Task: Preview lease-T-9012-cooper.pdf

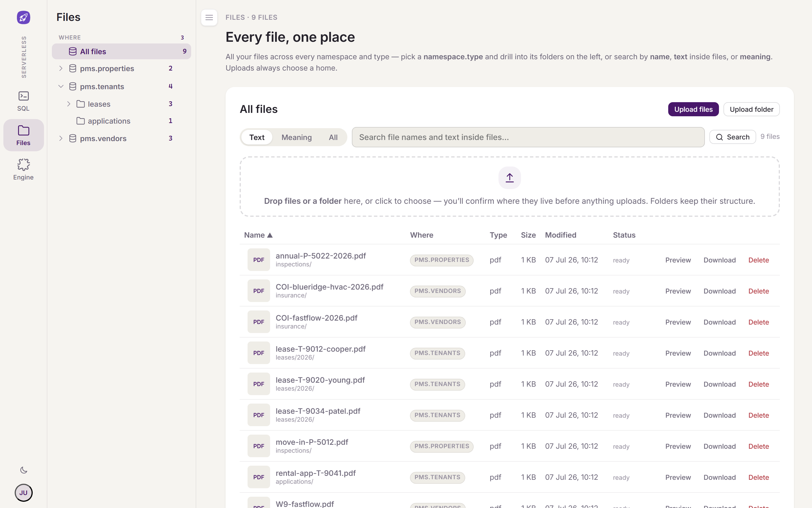Action: click(x=678, y=353)
